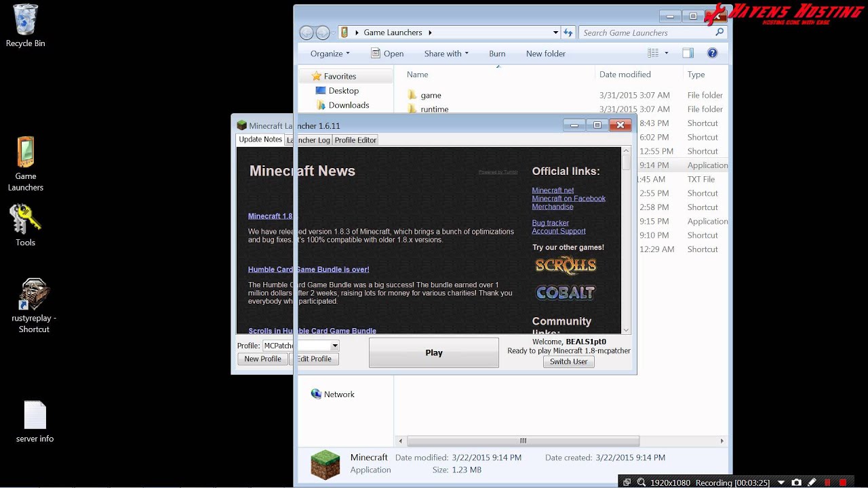
Task: Open the Account Support link
Action: pos(559,231)
